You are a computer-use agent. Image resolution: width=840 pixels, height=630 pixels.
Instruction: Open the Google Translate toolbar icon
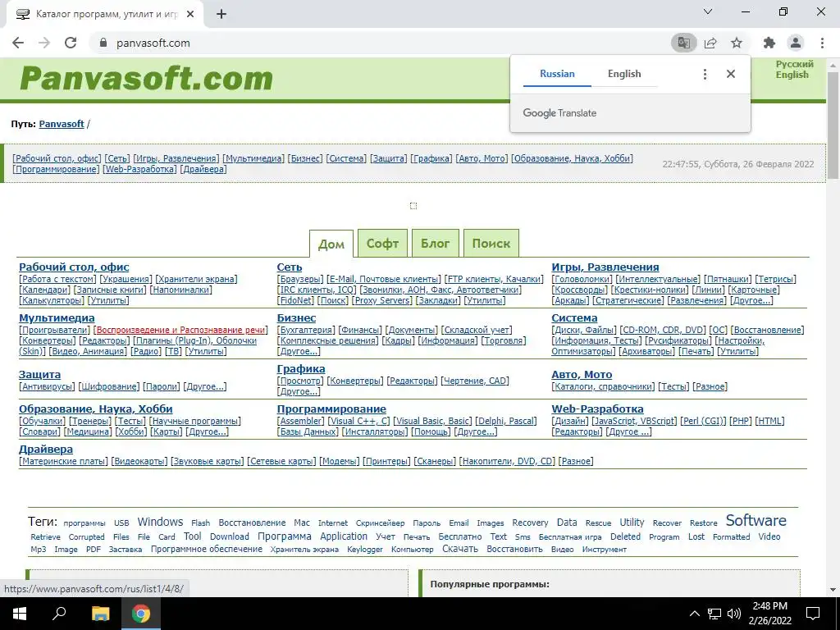(683, 43)
